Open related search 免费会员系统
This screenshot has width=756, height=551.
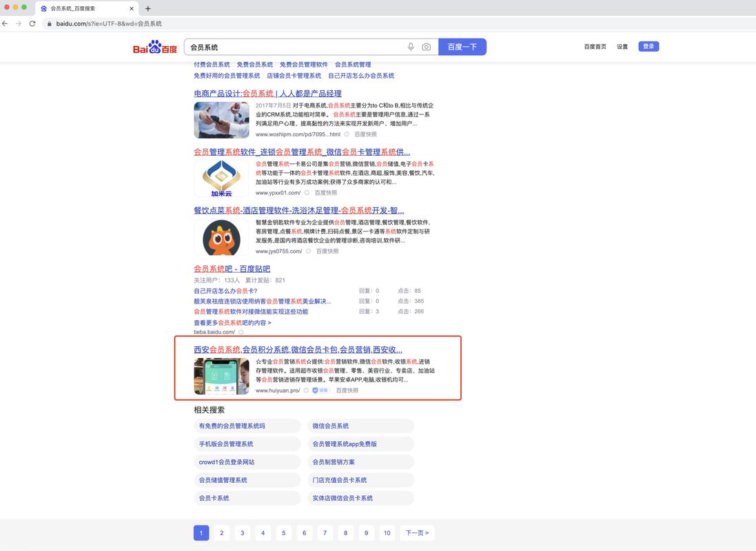coord(254,65)
